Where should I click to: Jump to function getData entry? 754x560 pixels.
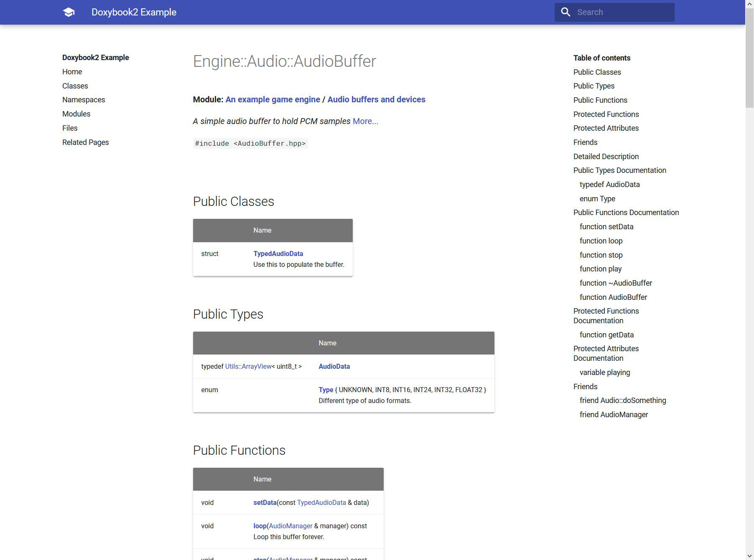606,335
